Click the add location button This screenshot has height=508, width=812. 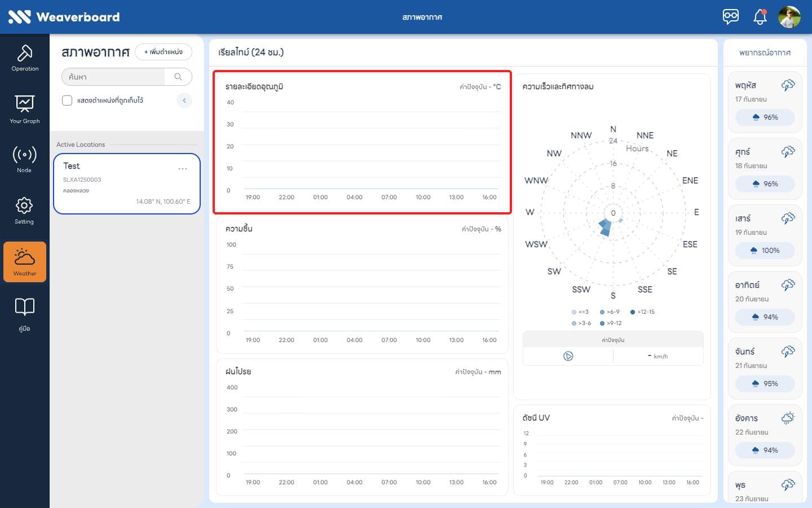coord(164,52)
